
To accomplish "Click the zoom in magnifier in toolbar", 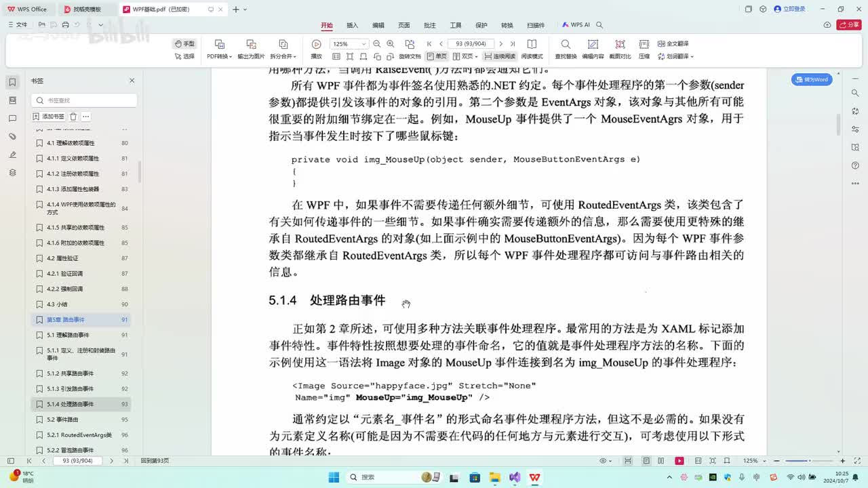I will point(390,44).
